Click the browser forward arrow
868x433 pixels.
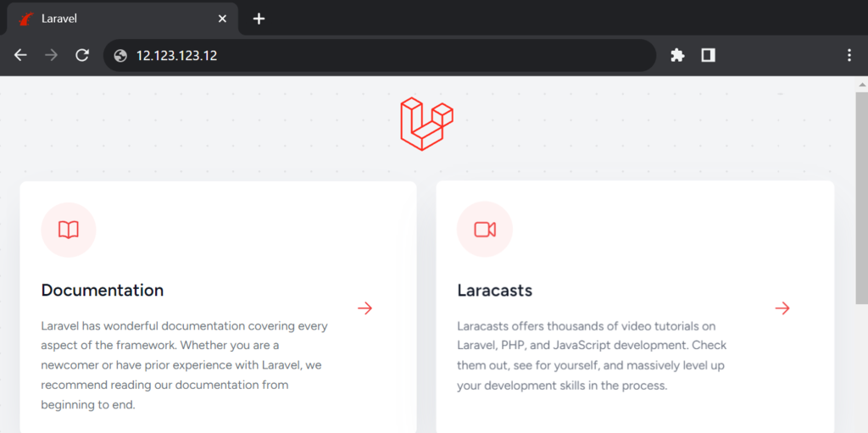click(x=52, y=55)
